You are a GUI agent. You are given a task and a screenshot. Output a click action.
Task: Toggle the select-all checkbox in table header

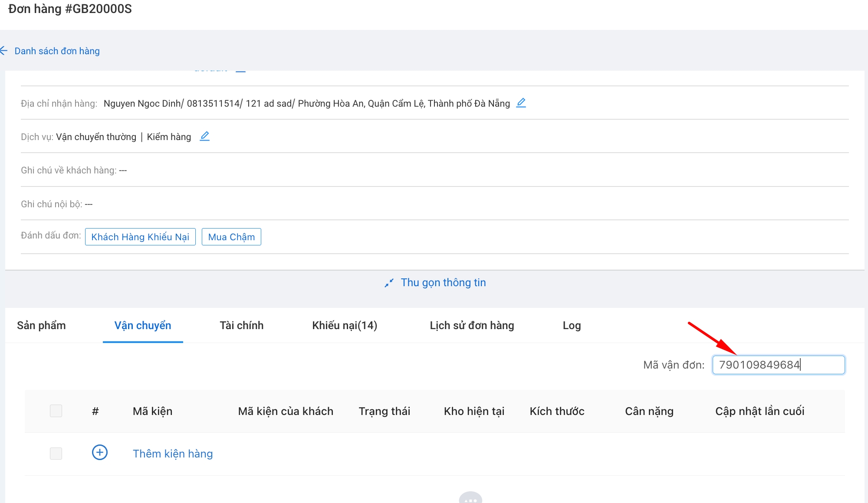56,411
